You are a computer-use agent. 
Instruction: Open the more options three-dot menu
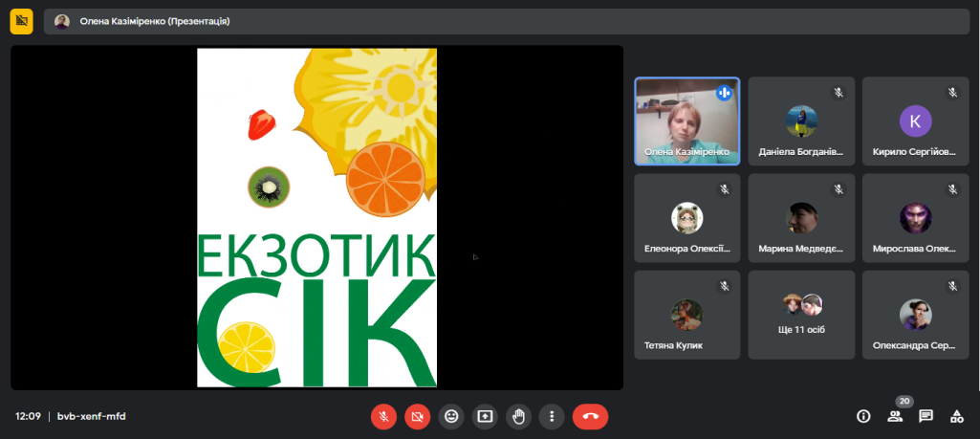552,416
